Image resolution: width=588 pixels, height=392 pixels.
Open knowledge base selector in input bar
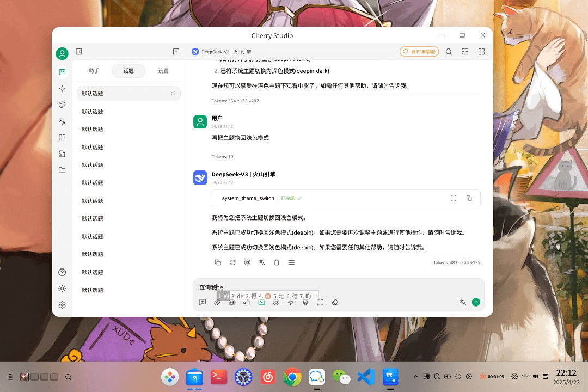tap(247, 302)
